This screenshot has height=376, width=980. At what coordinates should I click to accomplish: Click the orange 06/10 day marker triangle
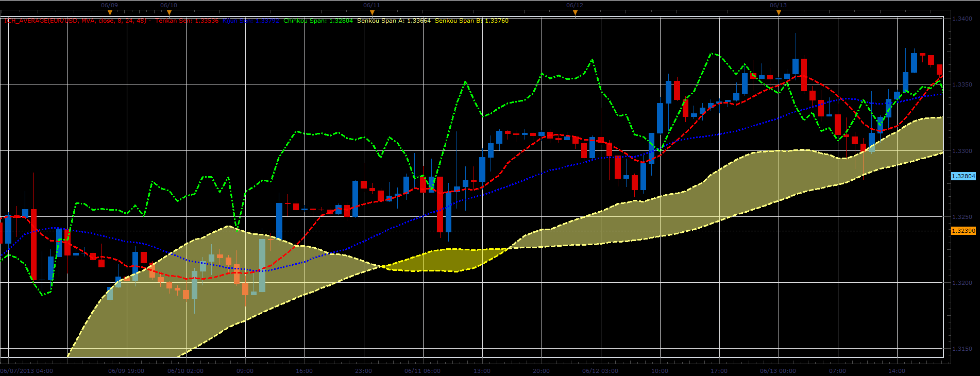[x=169, y=13]
